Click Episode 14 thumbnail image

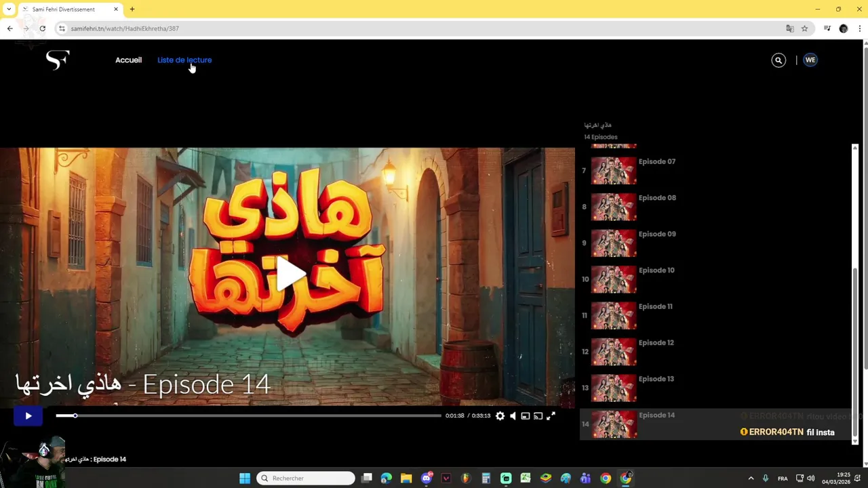point(614,424)
